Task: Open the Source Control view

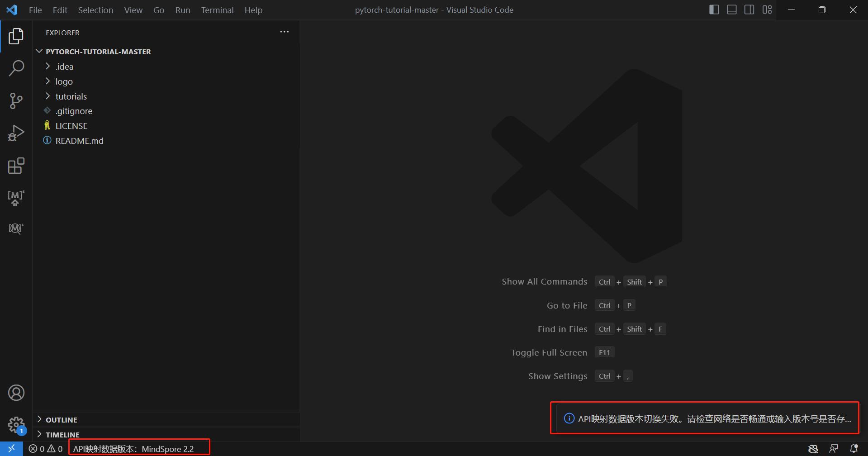Action: tap(16, 101)
